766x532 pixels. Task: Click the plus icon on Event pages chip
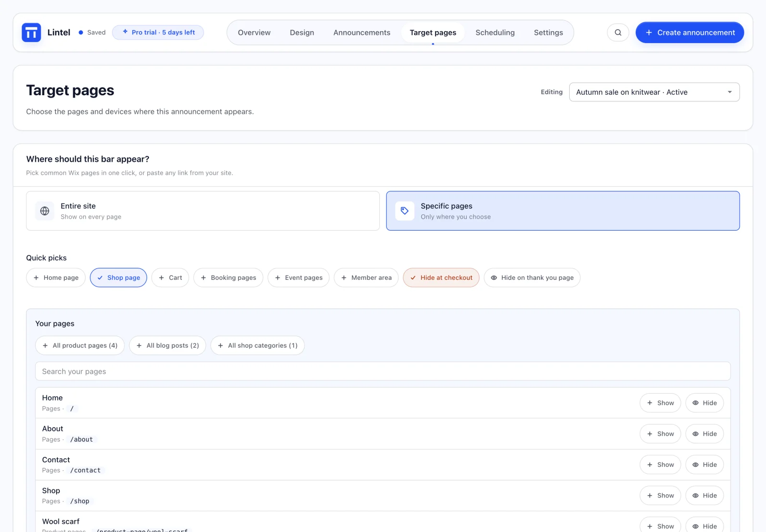click(278, 277)
